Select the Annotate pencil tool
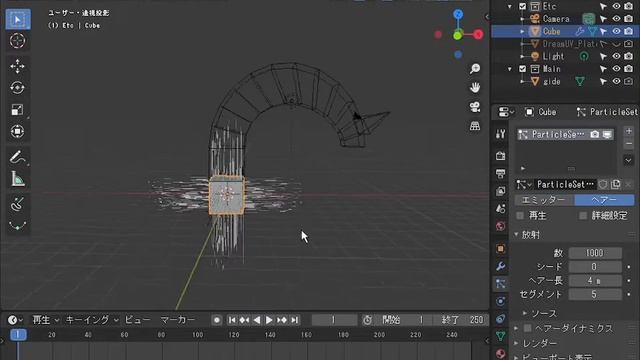 (x=18, y=157)
